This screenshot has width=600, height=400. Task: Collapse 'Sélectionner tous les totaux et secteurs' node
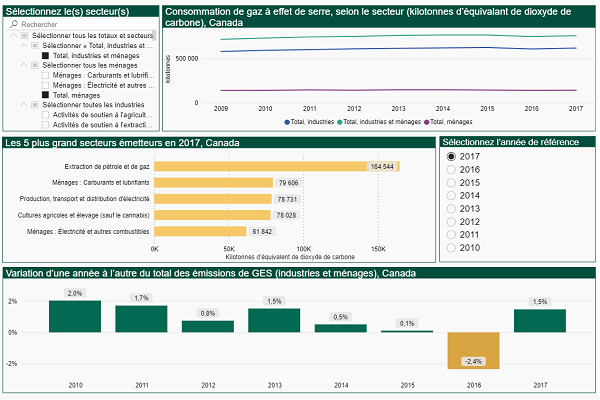[12, 36]
